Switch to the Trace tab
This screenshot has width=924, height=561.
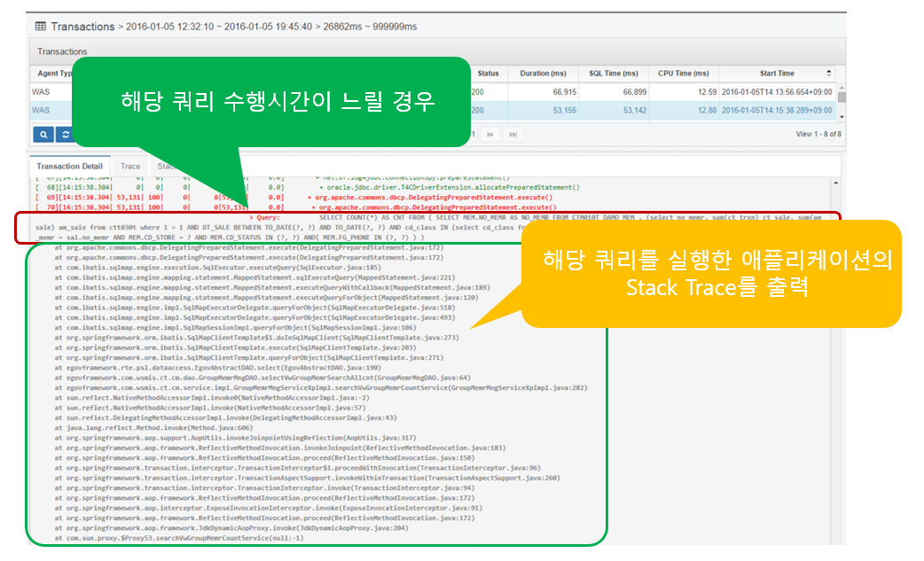(x=130, y=166)
